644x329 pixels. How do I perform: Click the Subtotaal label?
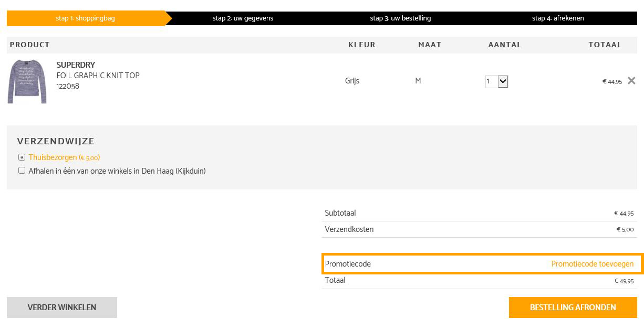[340, 213]
